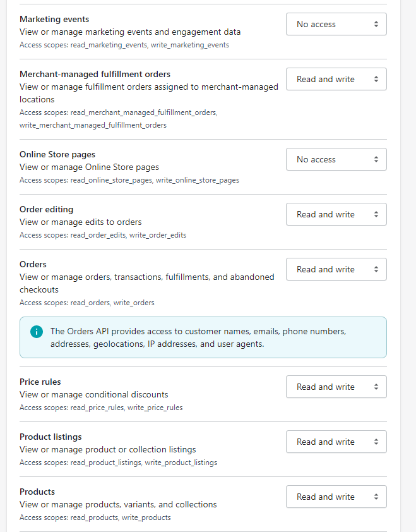Click the info icon in Orders API notice
The height and width of the screenshot is (532, 416).
pyautogui.click(x=37, y=332)
